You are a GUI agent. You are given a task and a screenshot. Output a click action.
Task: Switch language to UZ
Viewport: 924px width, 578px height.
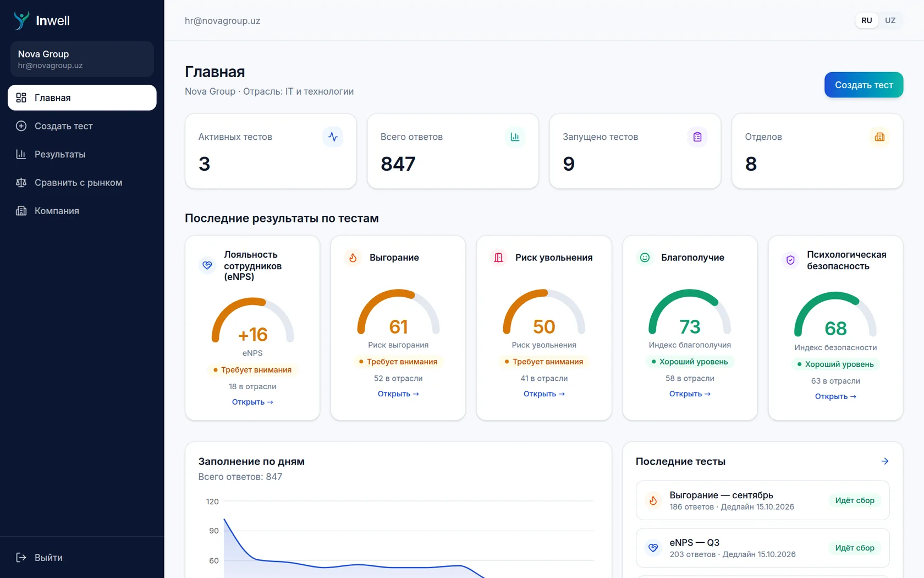click(890, 20)
